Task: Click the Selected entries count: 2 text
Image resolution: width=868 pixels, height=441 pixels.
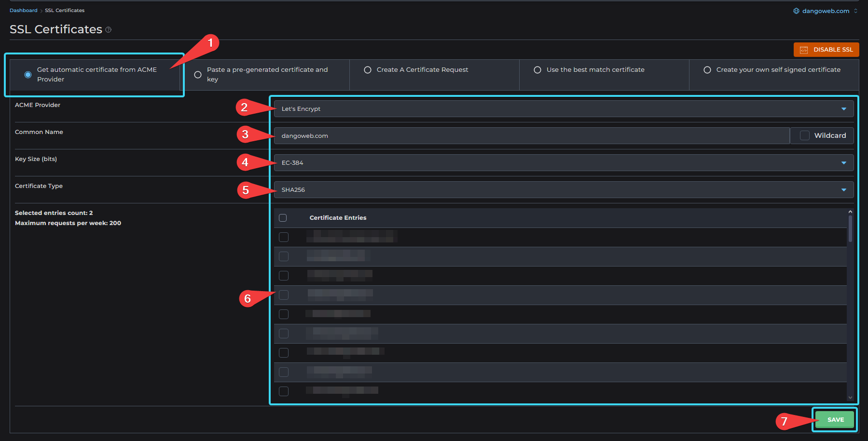Action: pos(54,213)
